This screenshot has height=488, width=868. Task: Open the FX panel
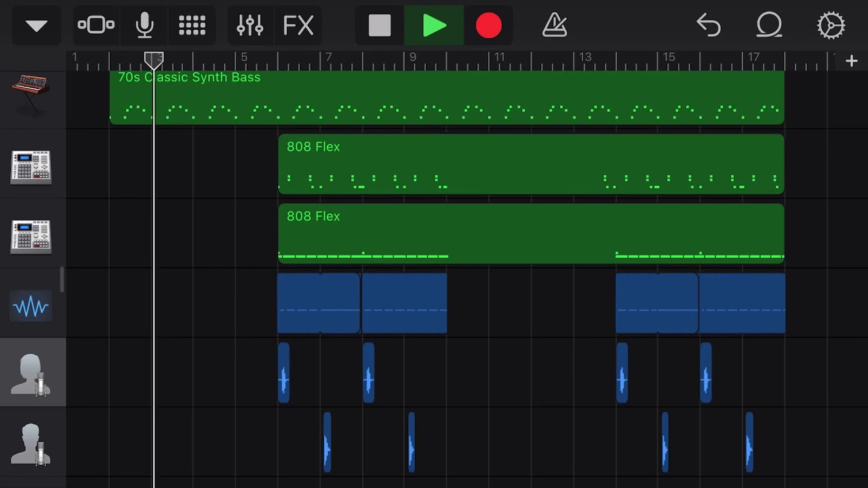pyautogui.click(x=298, y=26)
